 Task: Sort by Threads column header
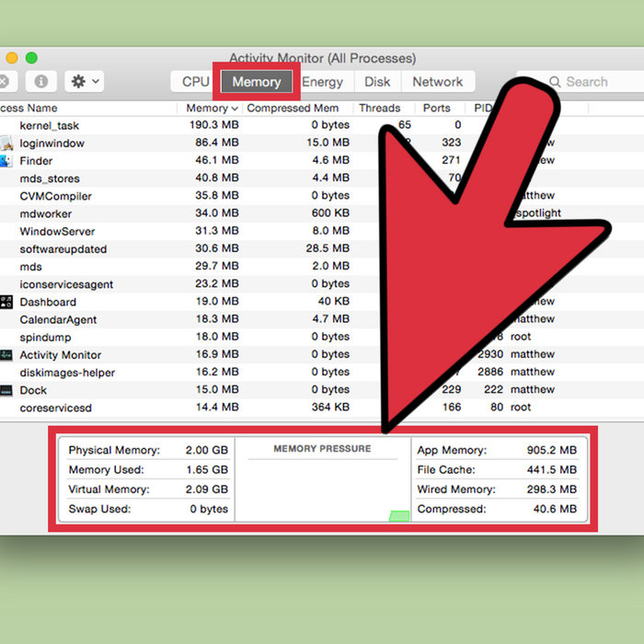pyautogui.click(x=379, y=108)
